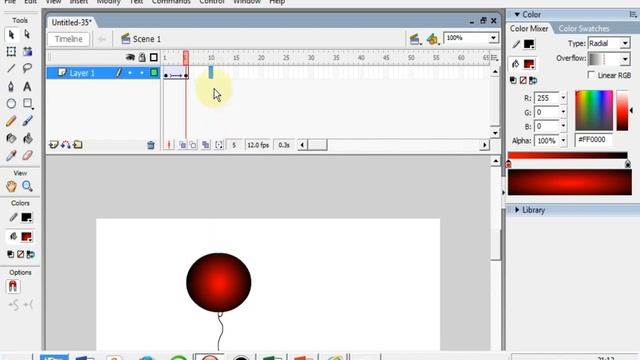Select the Gradient Transform tool

(x=27, y=51)
